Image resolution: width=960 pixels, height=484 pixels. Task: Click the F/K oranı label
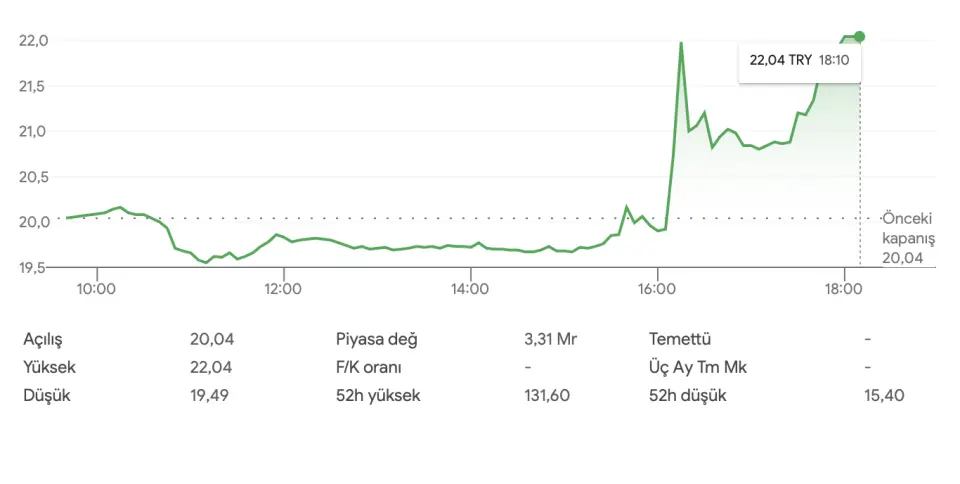(x=368, y=367)
